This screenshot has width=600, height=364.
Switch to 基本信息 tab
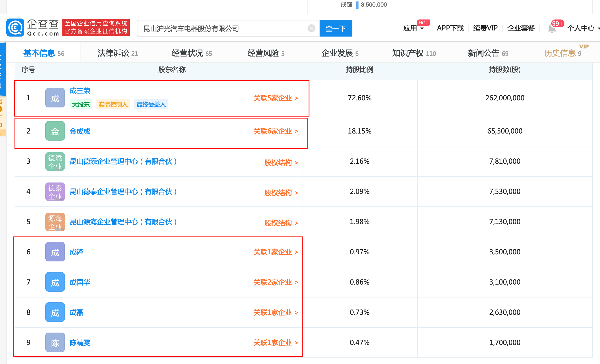pyautogui.click(x=44, y=53)
